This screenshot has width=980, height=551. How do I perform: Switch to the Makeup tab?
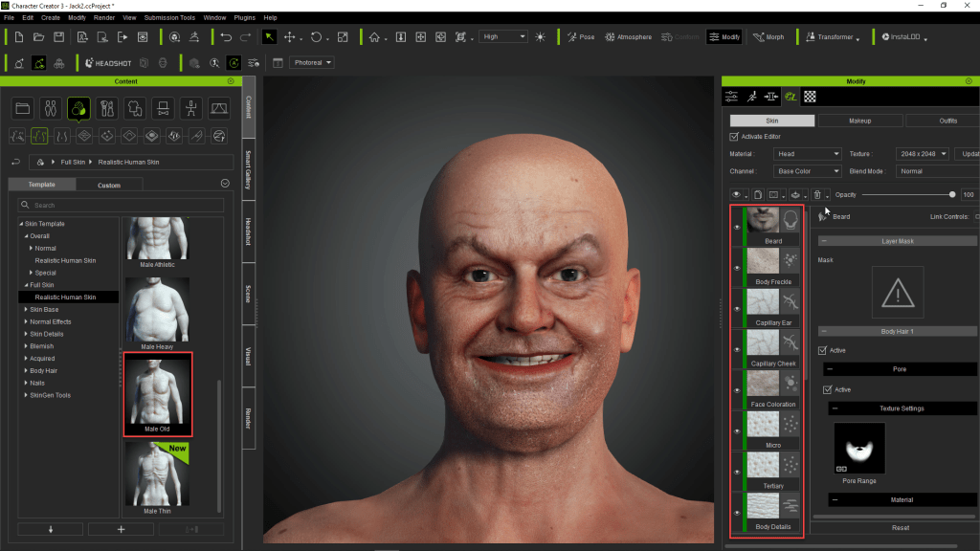coord(859,121)
